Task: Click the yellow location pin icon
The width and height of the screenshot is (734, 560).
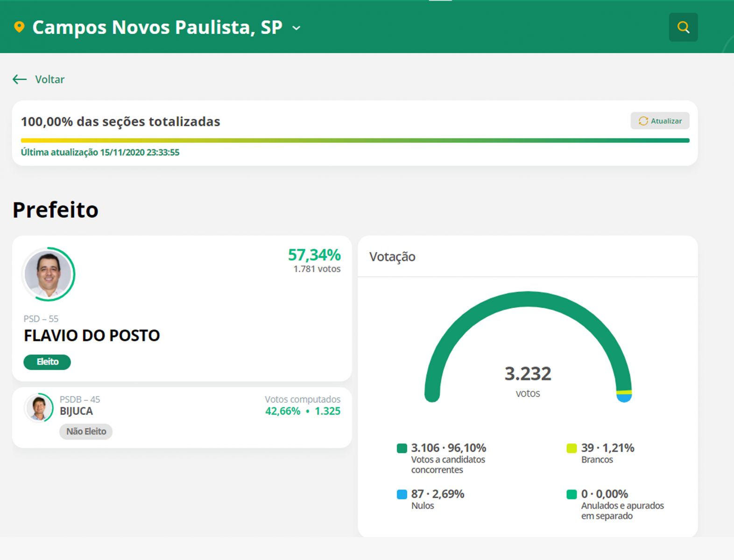Action: (x=19, y=27)
